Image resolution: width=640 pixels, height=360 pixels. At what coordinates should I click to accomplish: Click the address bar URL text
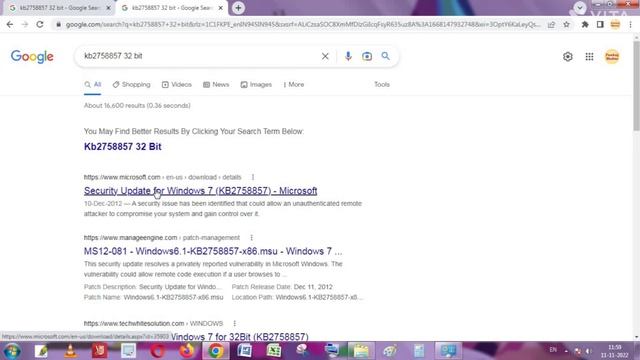[x=302, y=24]
